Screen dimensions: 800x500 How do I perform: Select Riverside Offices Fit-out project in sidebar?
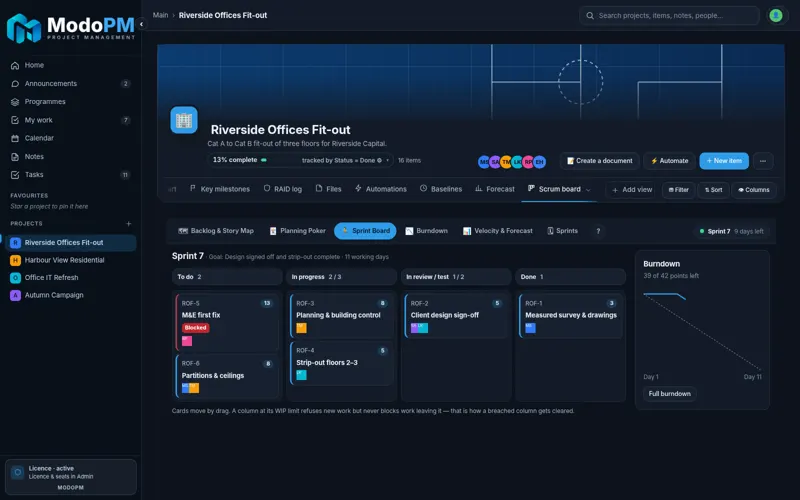pos(70,243)
